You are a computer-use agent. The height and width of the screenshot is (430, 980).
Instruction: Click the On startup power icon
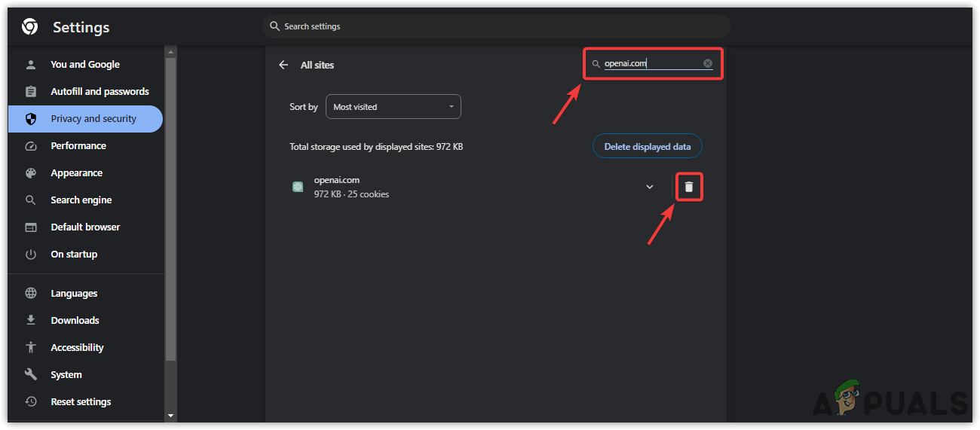[x=31, y=255]
